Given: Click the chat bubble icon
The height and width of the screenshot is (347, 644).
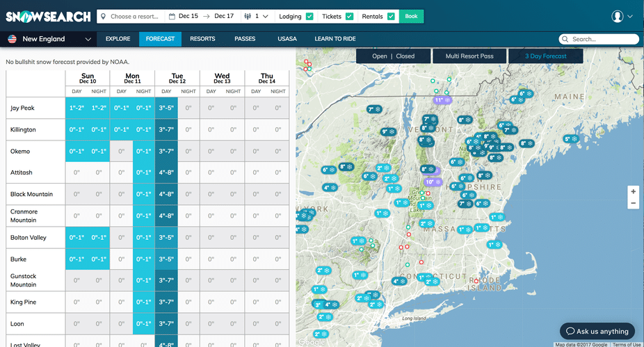Looking at the screenshot, I should [570, 331].
